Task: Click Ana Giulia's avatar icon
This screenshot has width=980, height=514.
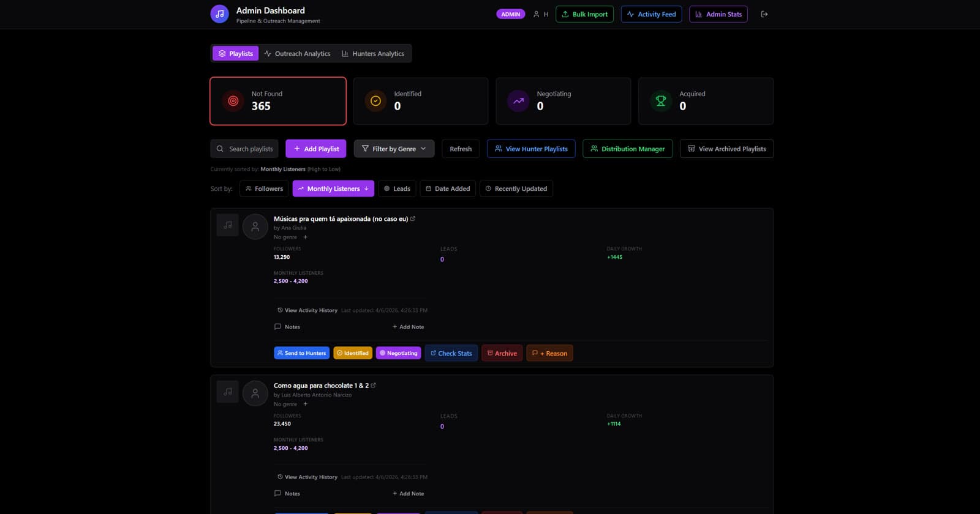Action: point(255,226)
